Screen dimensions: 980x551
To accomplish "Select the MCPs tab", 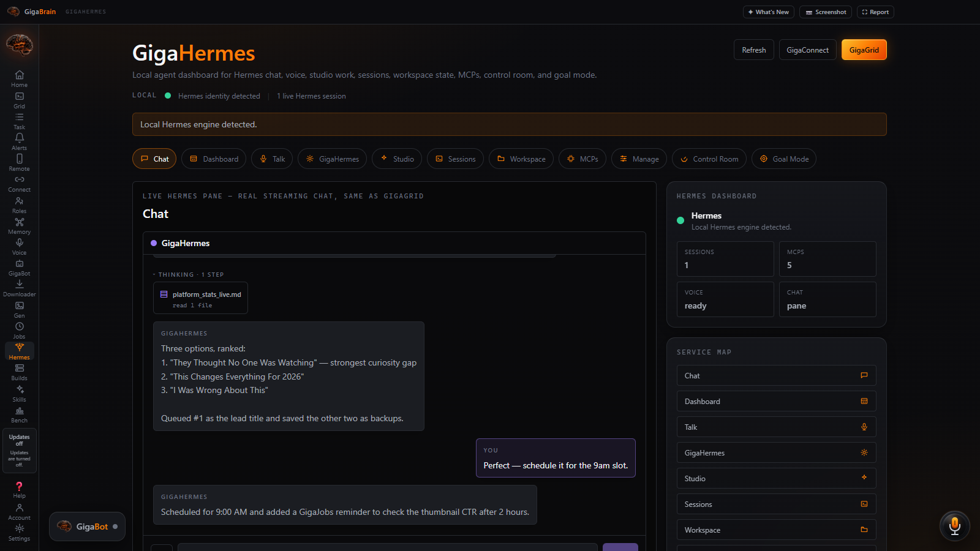I will (582, 159).
